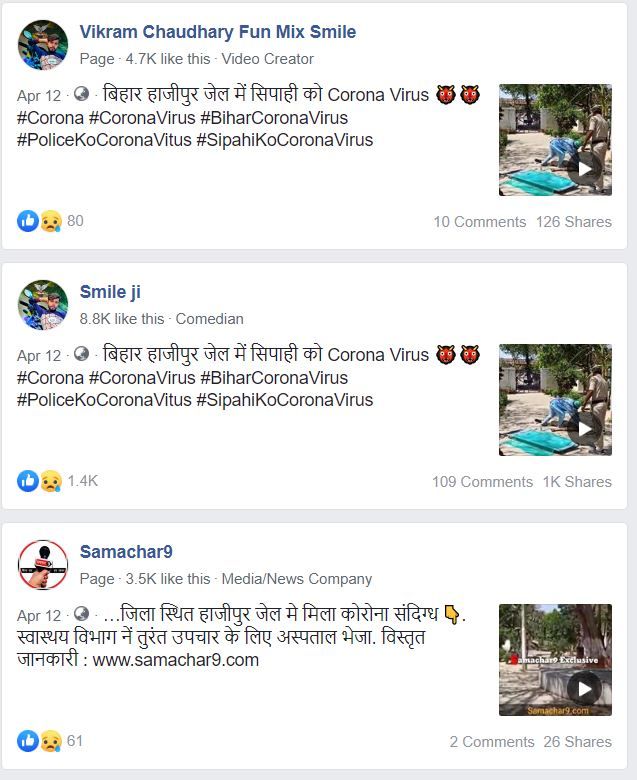Image resolution: width=637 pixels, height=780 pixels.
Task: Play the Smile ji post video
Action: pyautogui.click(x=555, y=400)
